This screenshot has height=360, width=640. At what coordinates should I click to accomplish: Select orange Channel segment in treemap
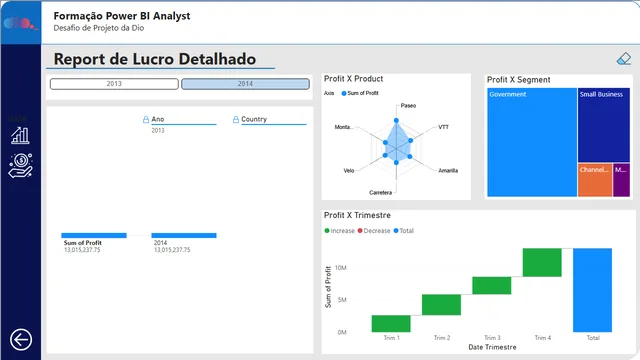click(x=595, y=180)
